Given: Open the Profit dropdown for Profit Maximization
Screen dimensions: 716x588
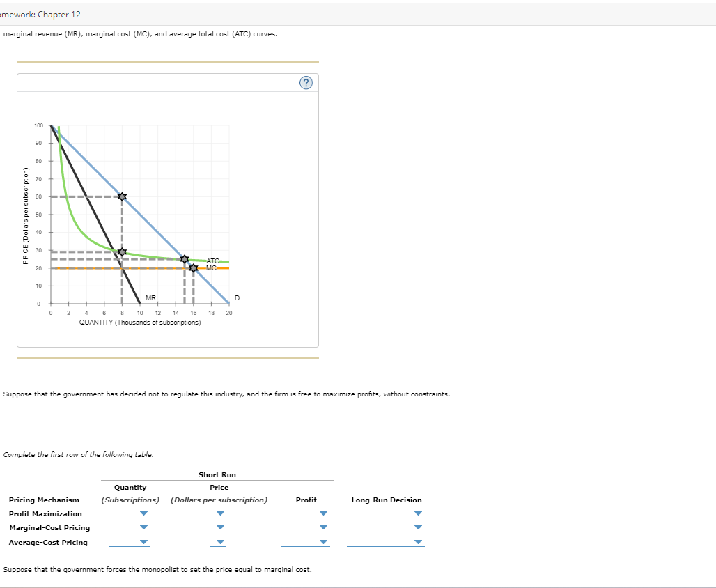Looking at the screenshot, I should pos(322,513).
